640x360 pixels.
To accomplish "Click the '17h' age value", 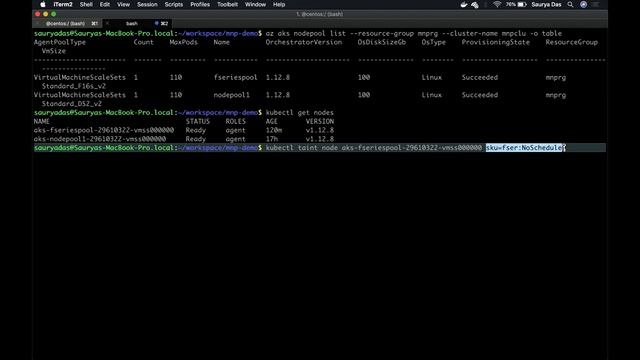I will point(272,139).
